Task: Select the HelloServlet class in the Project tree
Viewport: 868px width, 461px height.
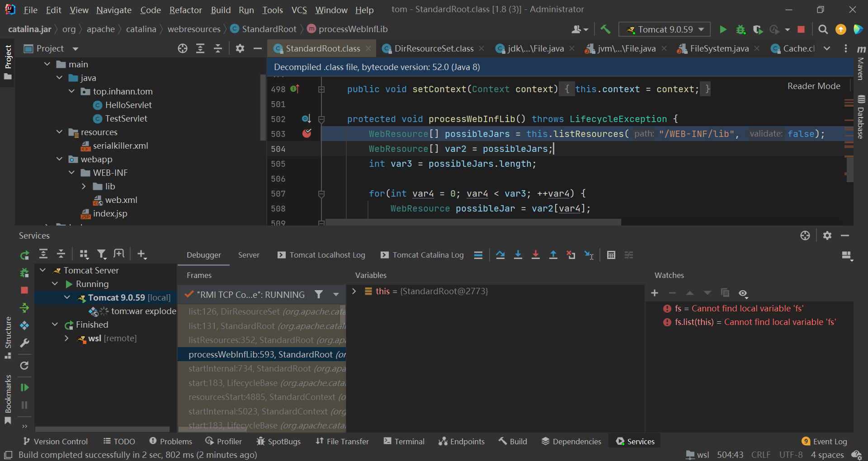Action: tap(128, 105)
